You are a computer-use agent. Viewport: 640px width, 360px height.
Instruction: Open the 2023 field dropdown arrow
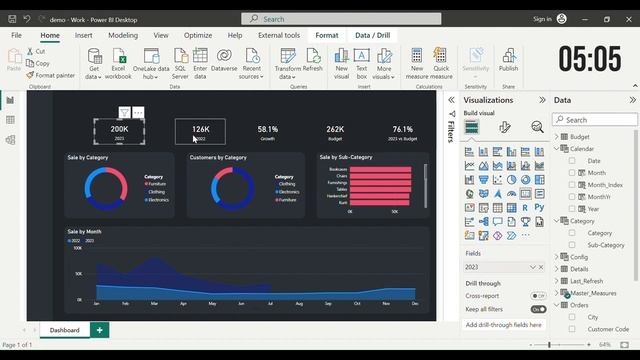532,267
